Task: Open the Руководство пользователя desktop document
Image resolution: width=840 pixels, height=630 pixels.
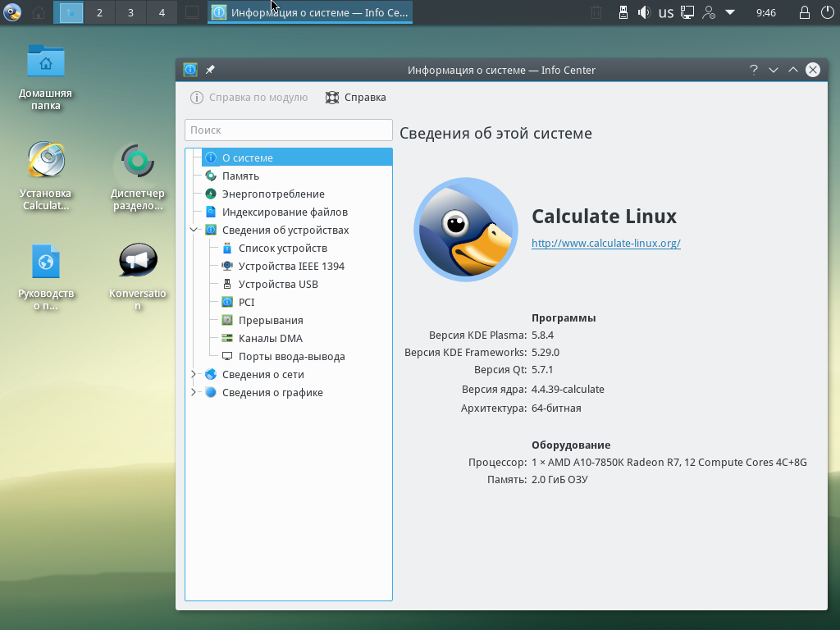Action: 46,262
